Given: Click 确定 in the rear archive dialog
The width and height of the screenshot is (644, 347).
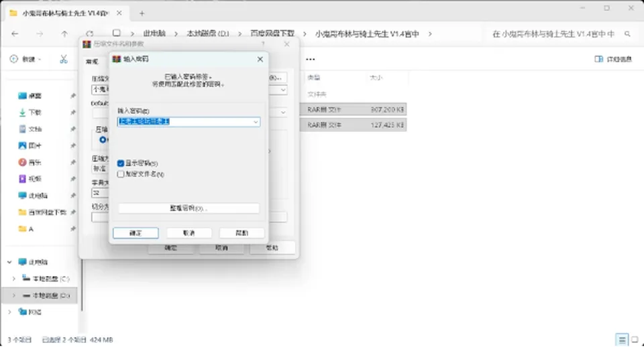Looking at the screenshot, I should pos(170,248).
